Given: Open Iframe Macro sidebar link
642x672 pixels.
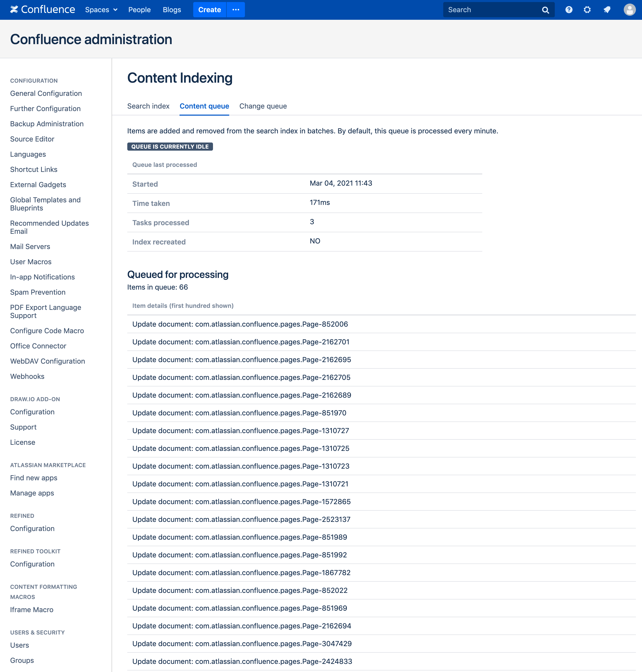Looking at the screenshot, I should [x=31, y=610].
